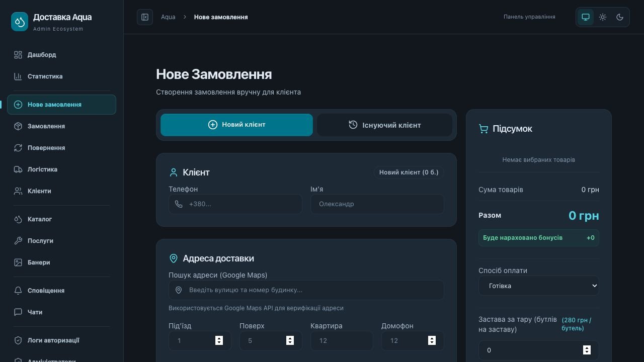Open Статистика in the sidebar
The image size is (644, 362).
pyautogui.click(x=61, y=76)
